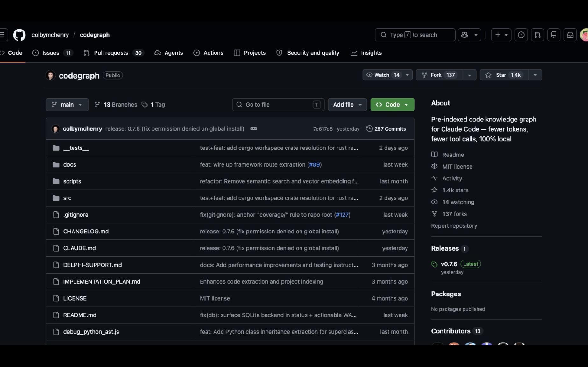View the 1 Tag link
Screen dimensions: 588x367
click(x=153, y=105)
